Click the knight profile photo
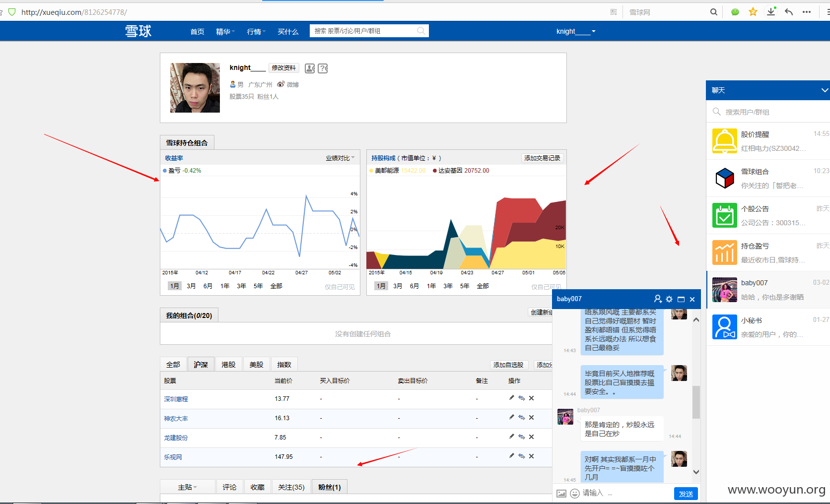830x504 pixels. [x=195, y=88]
